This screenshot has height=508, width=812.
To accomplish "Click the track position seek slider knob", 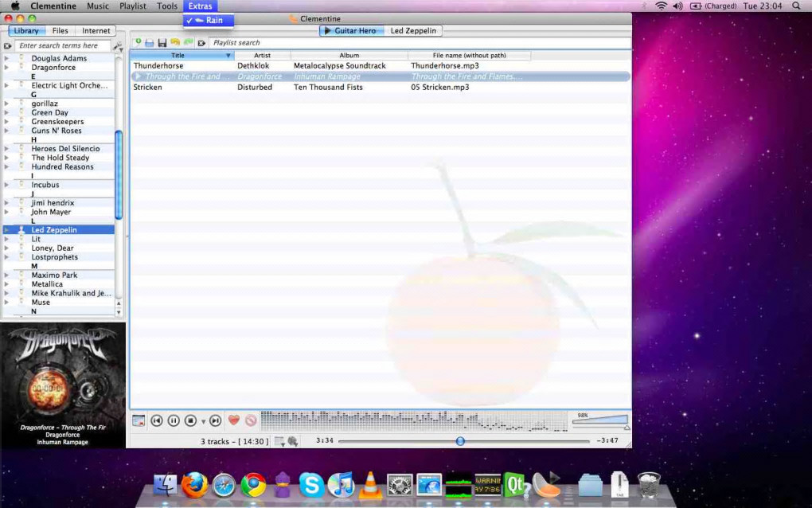I will point(460,441).
